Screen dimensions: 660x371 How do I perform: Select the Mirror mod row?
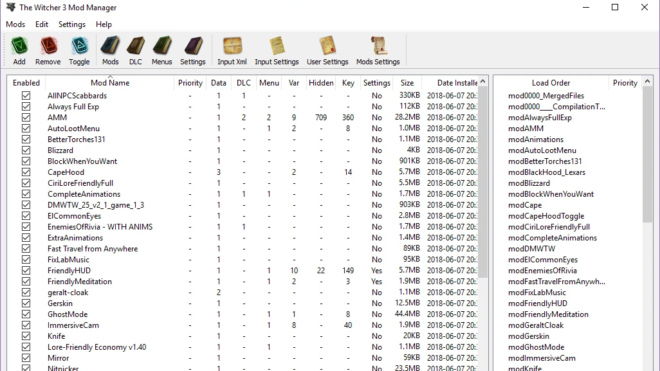[x=243, y=358]
